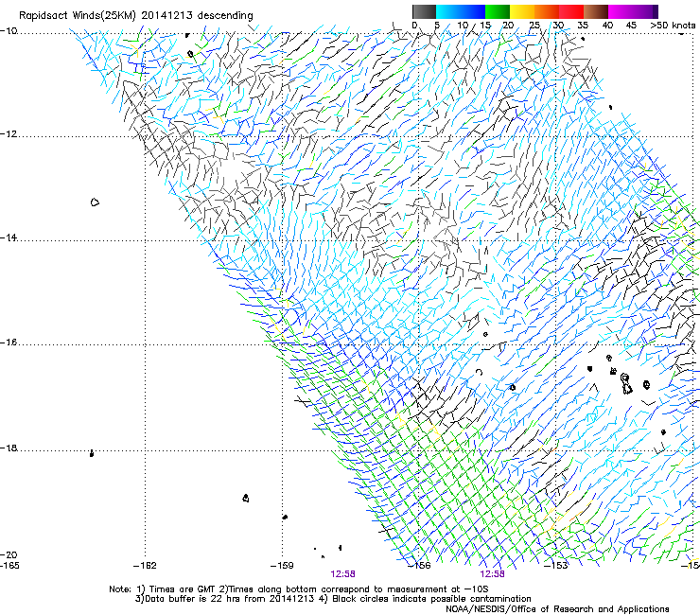This screenshot has width=700, height=615.
Task: Click the yellow 20-25 knots legend swatch
Action: coord(522,11)
